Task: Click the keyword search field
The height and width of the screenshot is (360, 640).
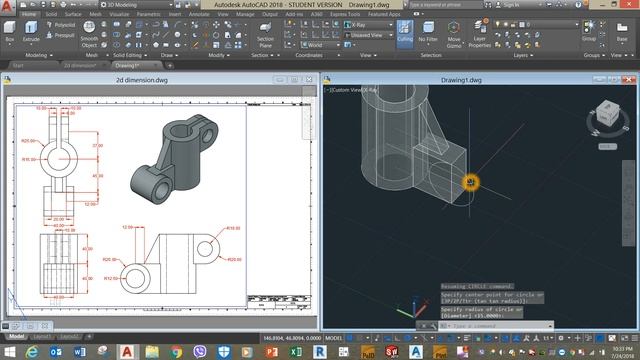Action: coord(445,5)
